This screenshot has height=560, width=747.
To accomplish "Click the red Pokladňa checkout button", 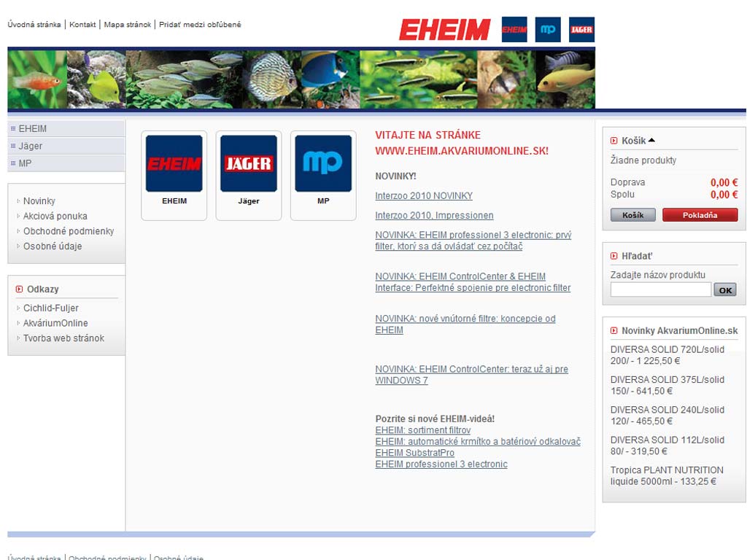I will [700, 215].
